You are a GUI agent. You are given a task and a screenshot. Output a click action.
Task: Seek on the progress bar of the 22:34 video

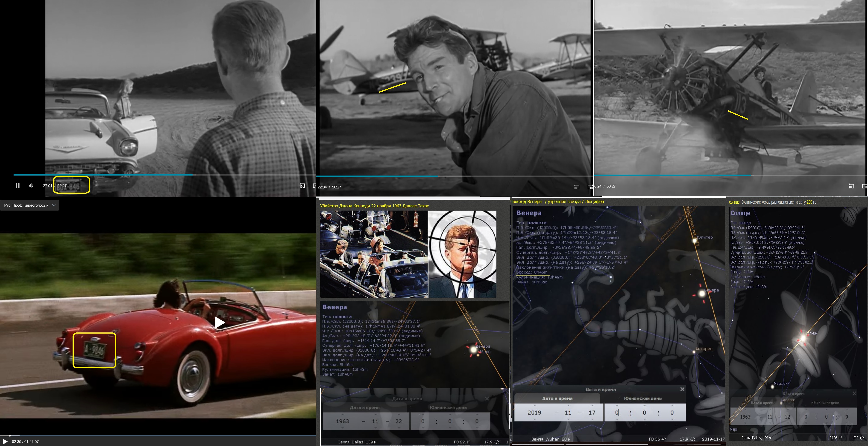[454, 176]
